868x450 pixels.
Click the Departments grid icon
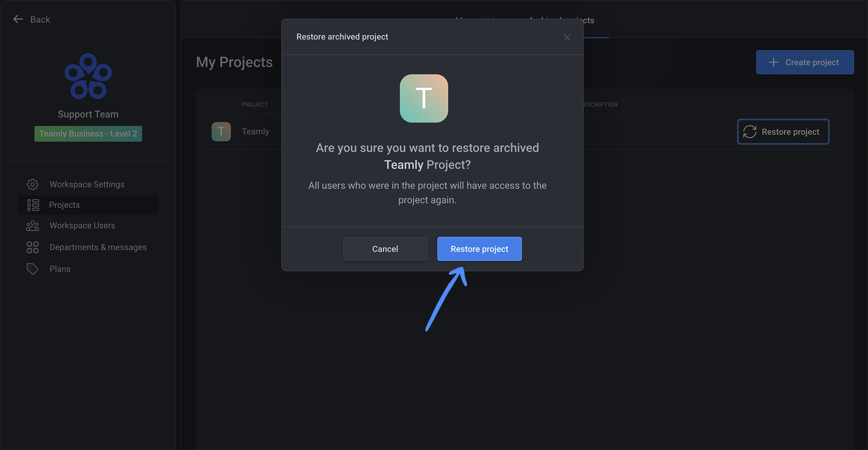(33, 247)
